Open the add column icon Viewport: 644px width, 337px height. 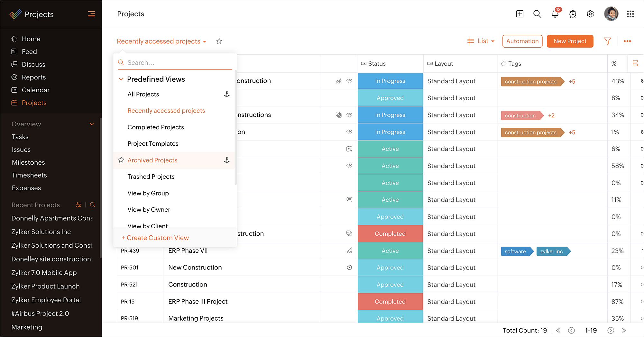coord(636,63)
